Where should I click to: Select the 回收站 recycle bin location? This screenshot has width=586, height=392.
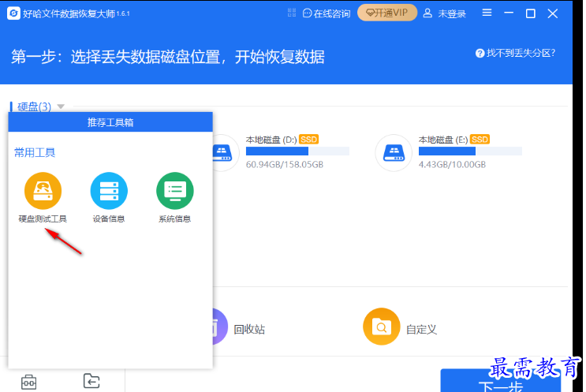tap(239, 328)
